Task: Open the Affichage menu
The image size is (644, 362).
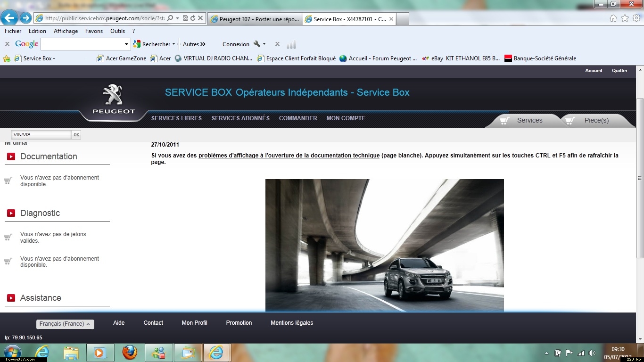Action: pos(66,31)
